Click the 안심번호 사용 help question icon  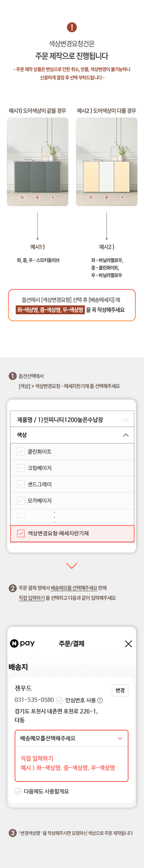pos(100,700)
